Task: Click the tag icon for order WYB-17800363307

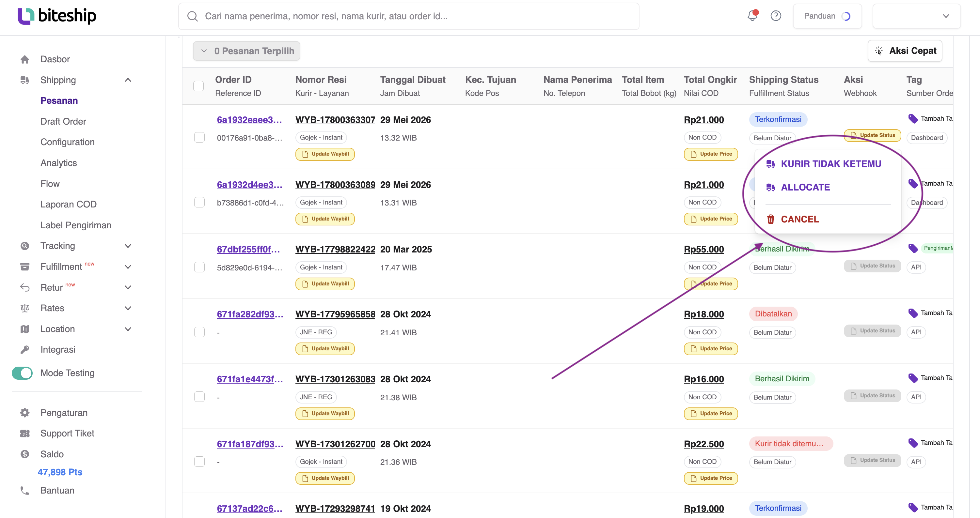Action: (x=913, y=119)
